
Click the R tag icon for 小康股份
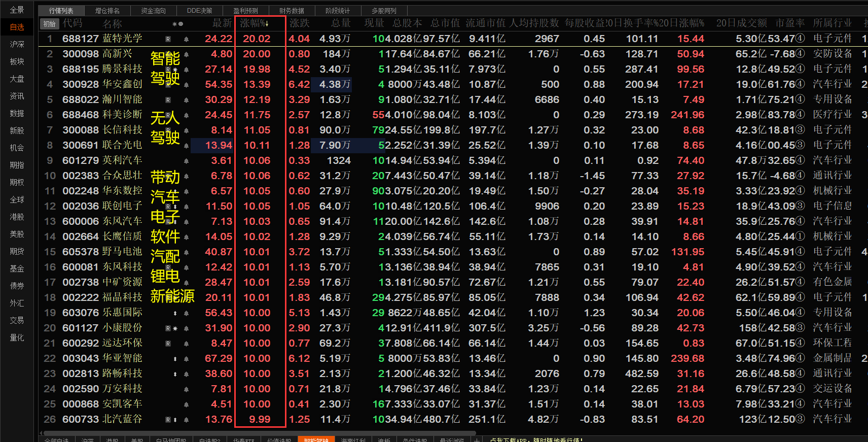pyautogui.click(x=168, y=328)
